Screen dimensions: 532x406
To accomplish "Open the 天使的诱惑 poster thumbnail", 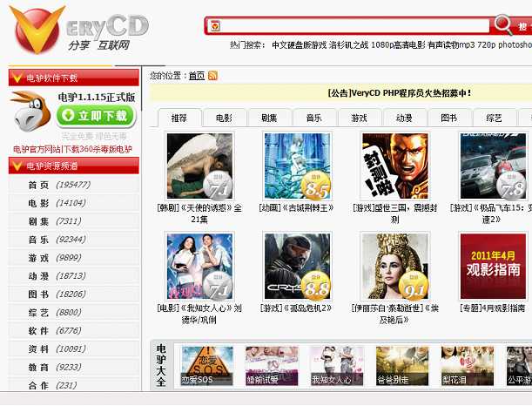I will coord(199,166).
